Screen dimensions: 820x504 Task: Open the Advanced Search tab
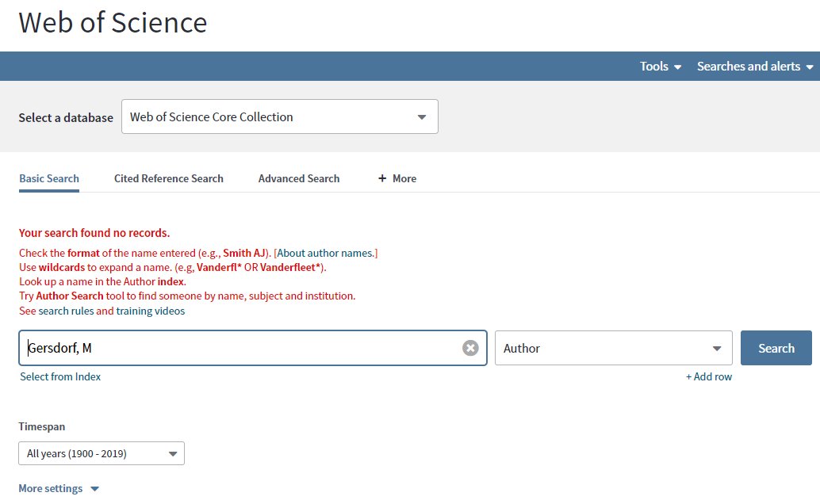299,179
